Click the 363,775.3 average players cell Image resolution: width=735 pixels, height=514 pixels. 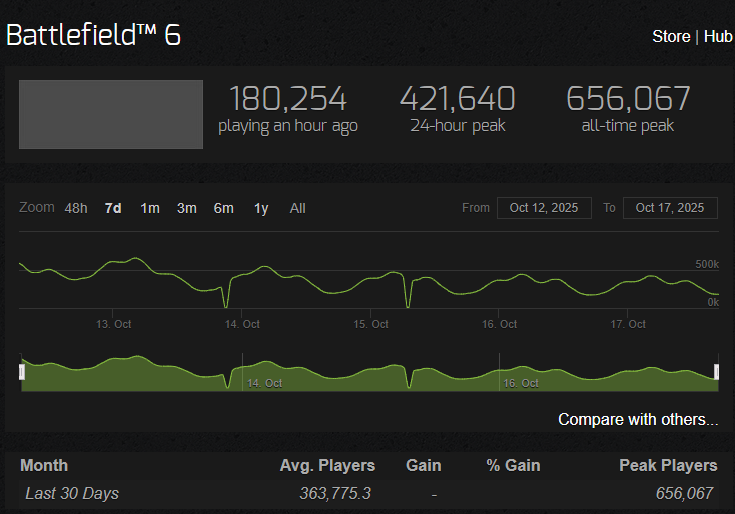pyautogui.click(x=335, y=493)
